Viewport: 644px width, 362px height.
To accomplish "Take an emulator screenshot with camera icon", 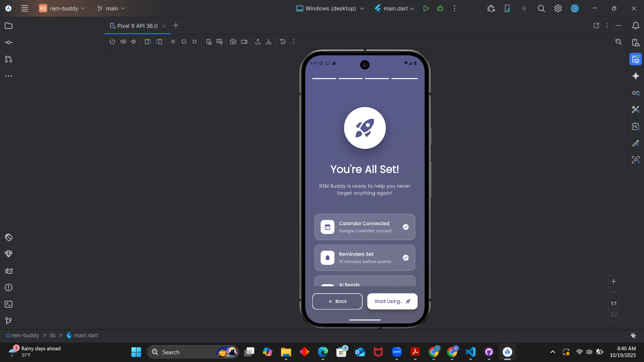I will (233, 42).
